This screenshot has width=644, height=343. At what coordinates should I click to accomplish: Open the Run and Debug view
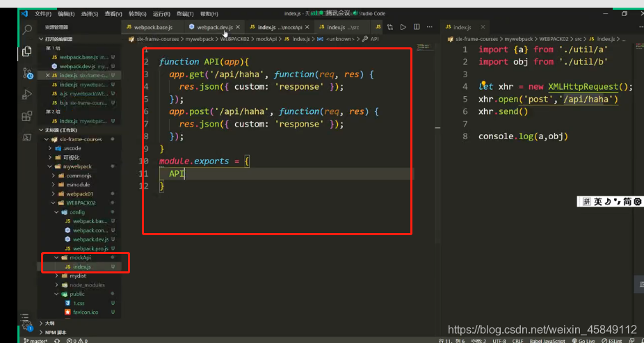27,95
